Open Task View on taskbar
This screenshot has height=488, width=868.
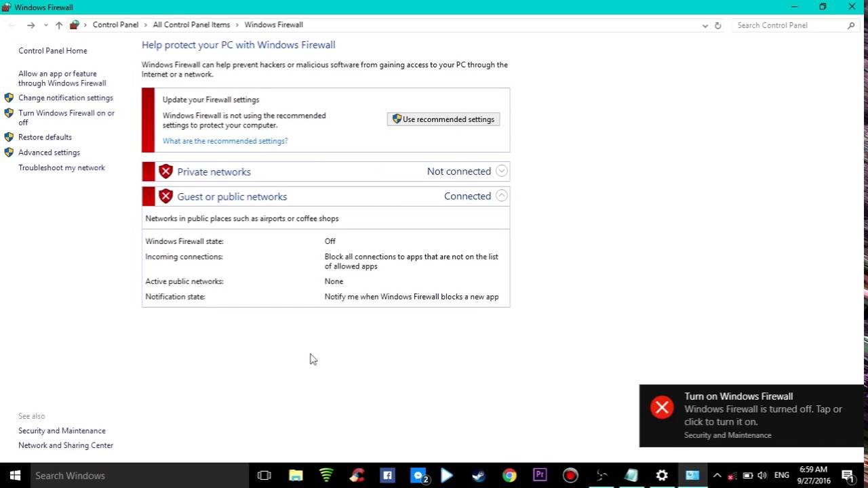coord(264,475)
